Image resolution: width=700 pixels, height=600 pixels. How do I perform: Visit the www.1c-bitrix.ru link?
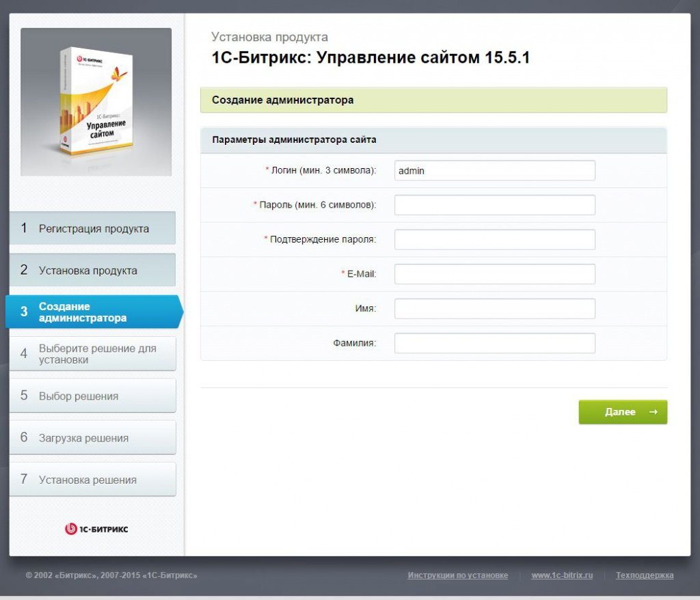[x=562, y=575]
